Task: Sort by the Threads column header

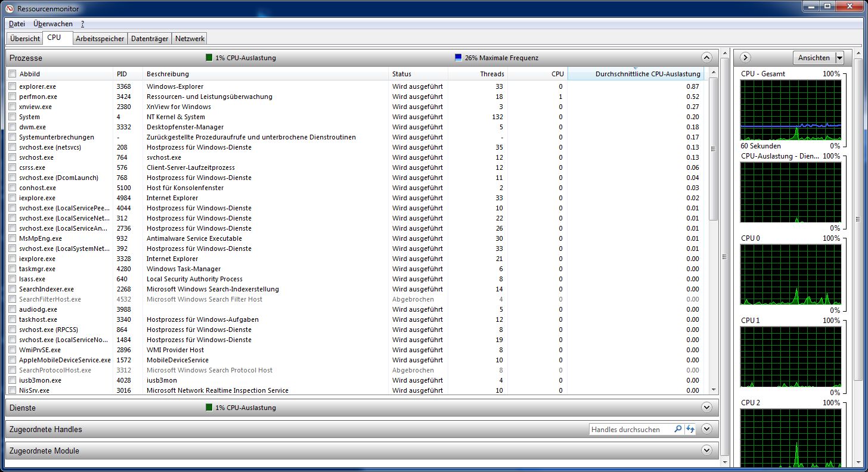Action: click(478, 74)
